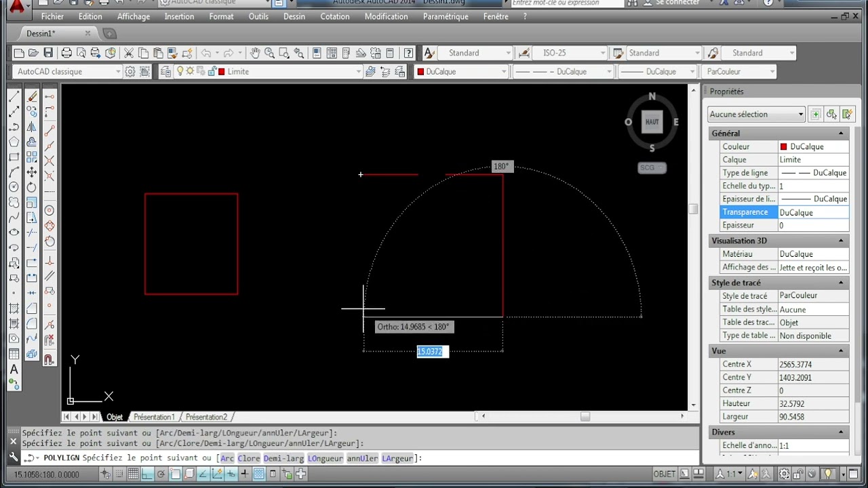Open the ISO-25 dimension style dropdown
868x488 pixels.
(602, 53)
